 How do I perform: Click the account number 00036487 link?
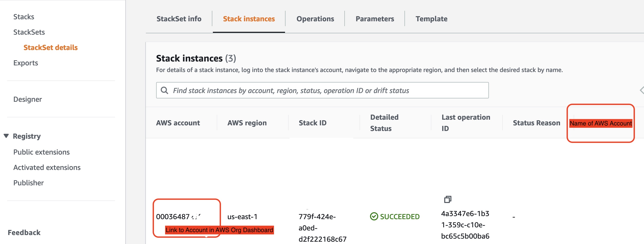(x=177, y=216)
